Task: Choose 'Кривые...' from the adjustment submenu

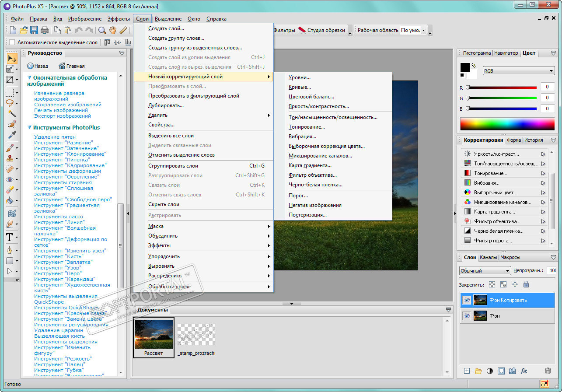Action: tap(300, 87)
